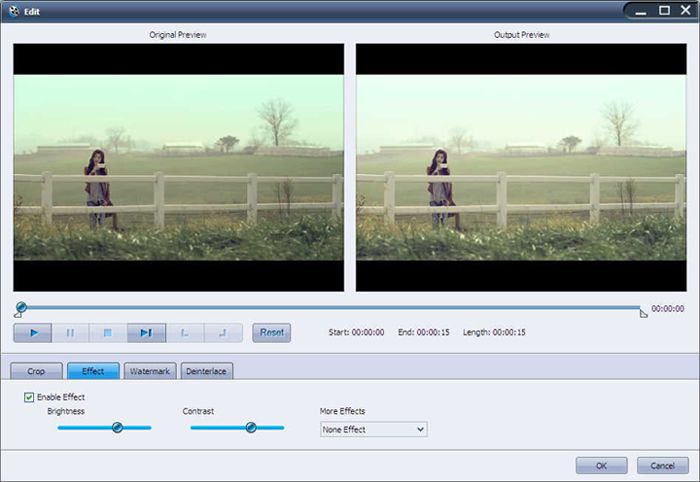Screen dimensions: 700x482
Task: Open the More Effects dropdown
Action: tap(374, 429)
